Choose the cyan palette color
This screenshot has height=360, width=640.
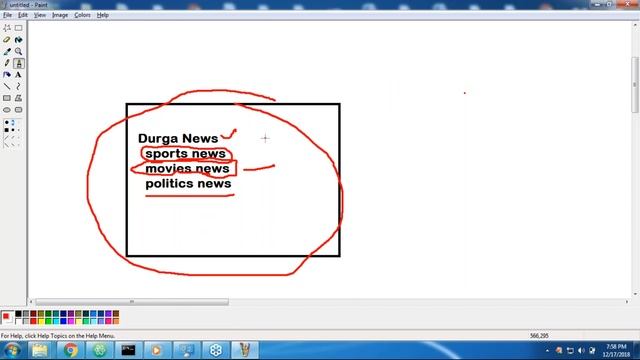[x=56, y=321]
